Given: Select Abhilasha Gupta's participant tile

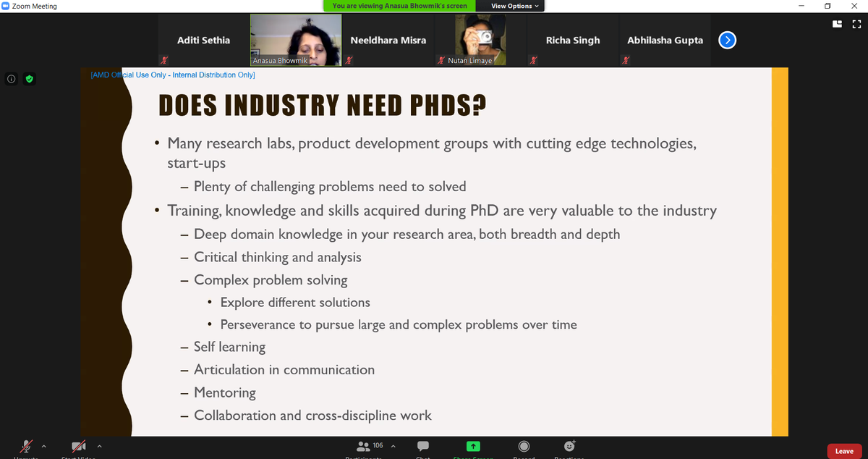Looking at the screenshot, I should pyautogui.click(x=665, y=41).
